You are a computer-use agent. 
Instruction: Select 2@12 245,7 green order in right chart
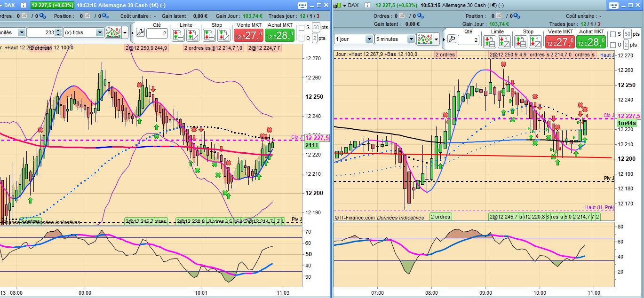(x=505, y=217)
